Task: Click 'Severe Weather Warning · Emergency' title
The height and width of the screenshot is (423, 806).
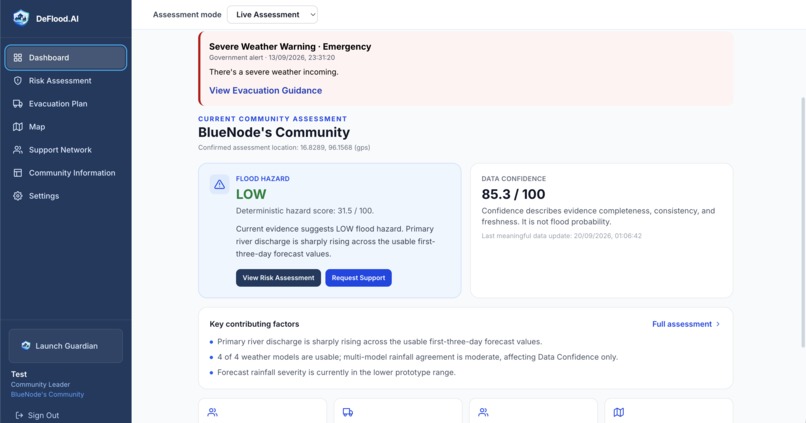Action: tap(290, 47)
